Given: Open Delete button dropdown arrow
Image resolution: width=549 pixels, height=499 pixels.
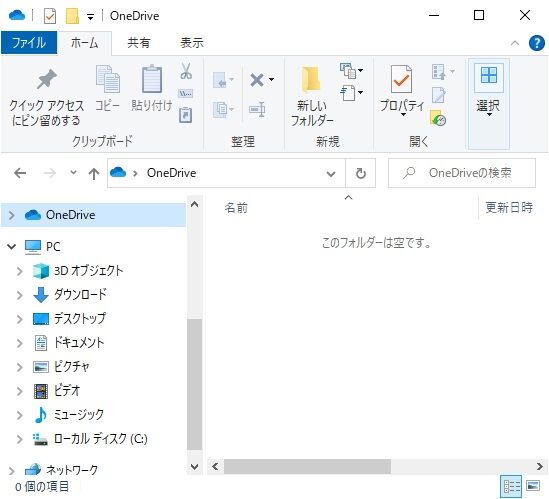Looking at the screenshot, I should pos(271,80).
